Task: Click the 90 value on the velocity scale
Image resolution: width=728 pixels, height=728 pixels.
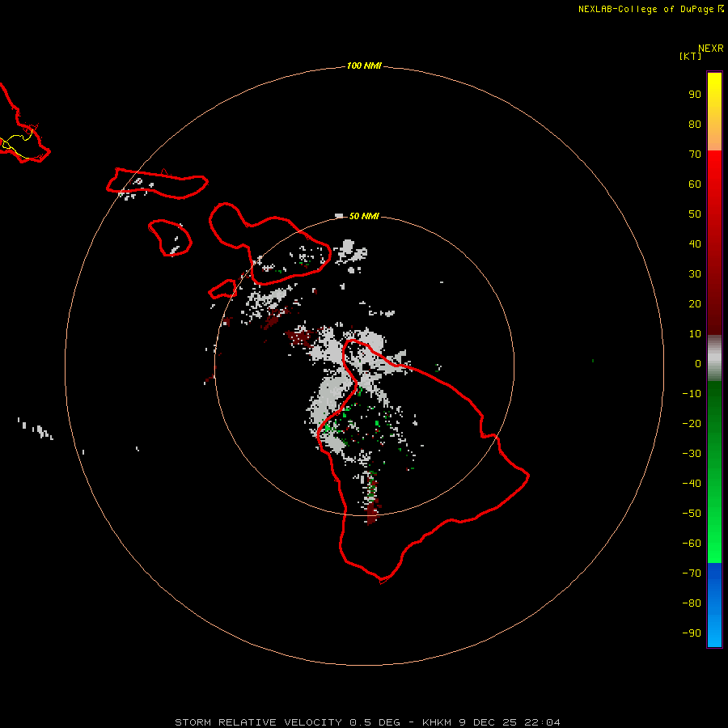Action: point(695,95)
